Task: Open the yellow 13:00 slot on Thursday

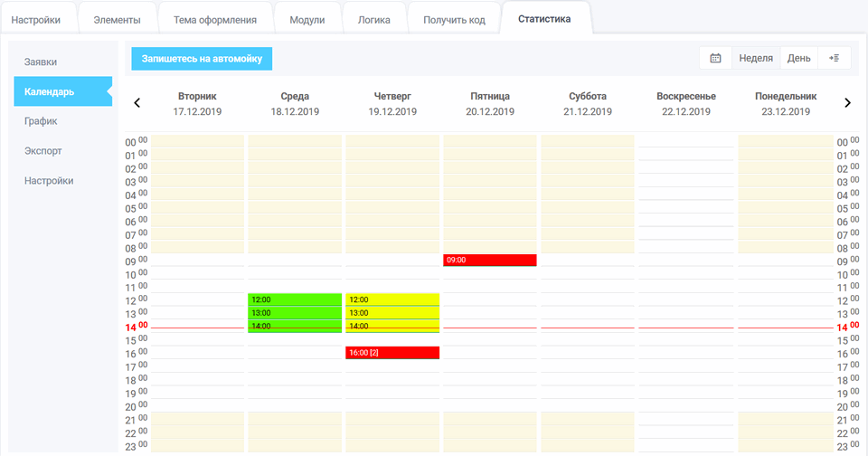Action: 392,312
